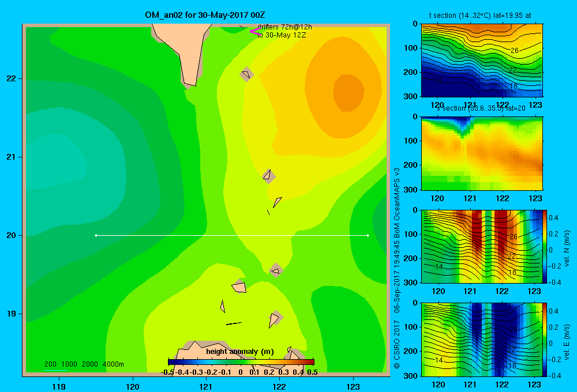Click latitude label 19 on the main map
The height and width of the screenshot is (392, 577).
12,314
